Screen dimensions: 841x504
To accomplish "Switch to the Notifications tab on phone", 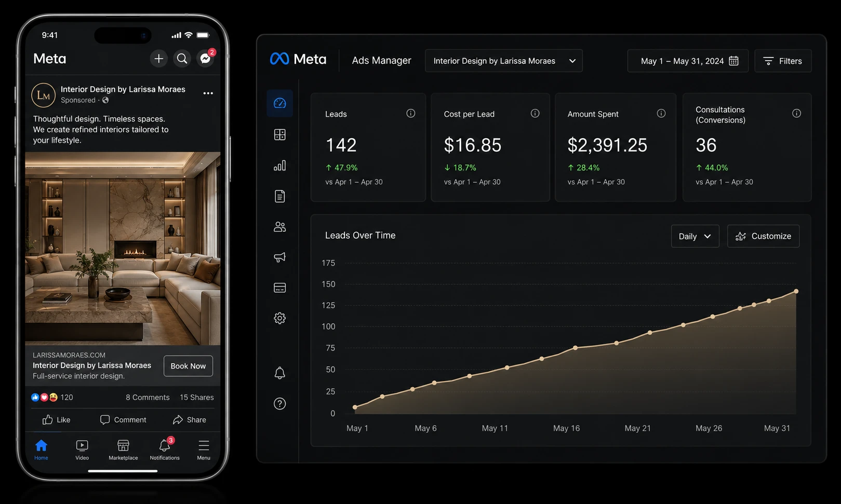I will click(165, 449).
